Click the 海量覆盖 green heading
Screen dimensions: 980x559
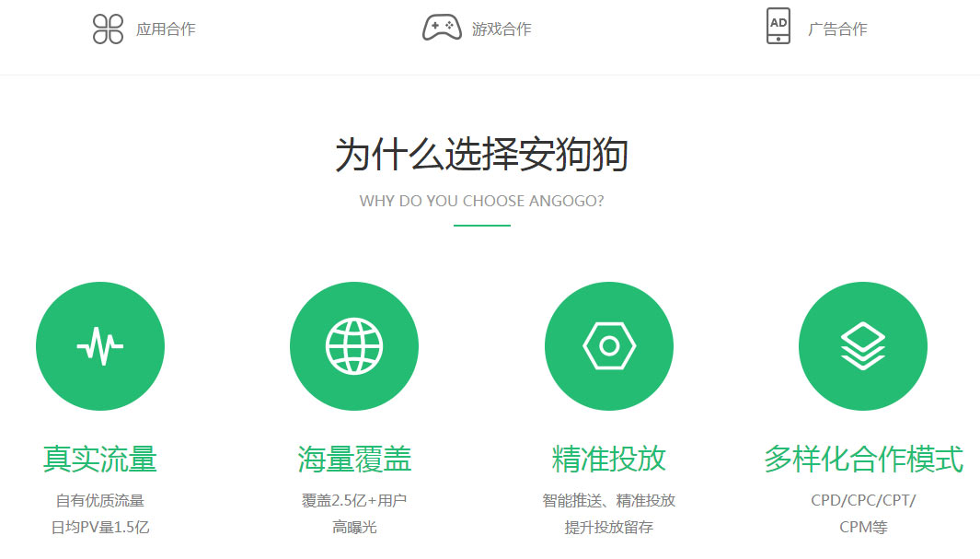coord(354,459)
